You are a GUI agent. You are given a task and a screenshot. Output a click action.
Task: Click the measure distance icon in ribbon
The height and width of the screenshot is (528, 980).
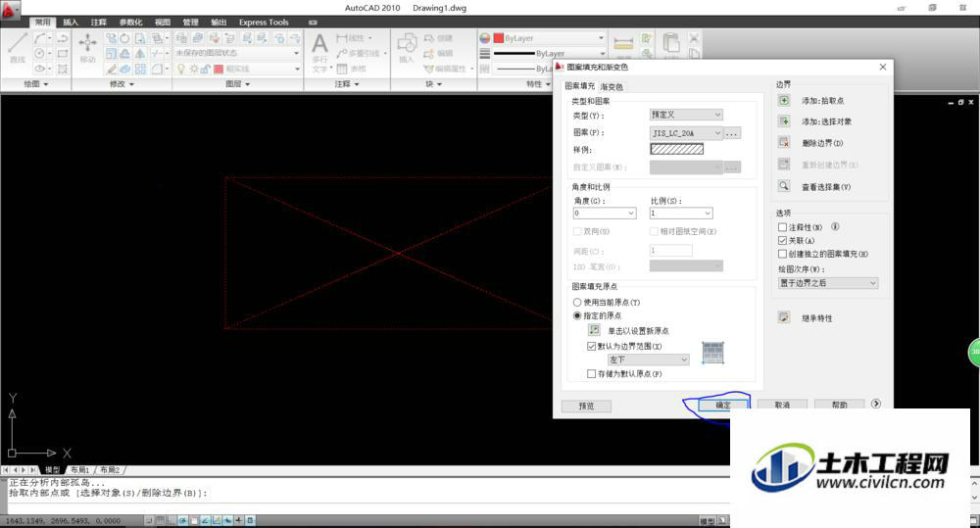pos(623,42)
